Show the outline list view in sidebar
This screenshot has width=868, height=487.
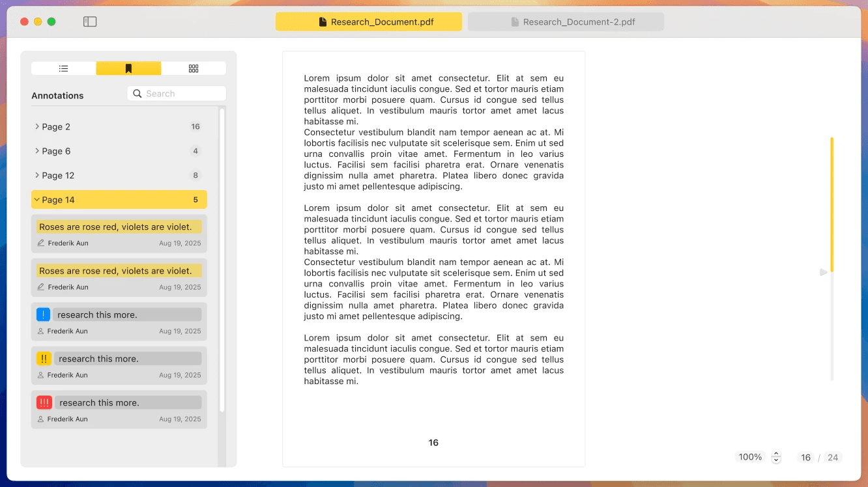coord(63,68)
